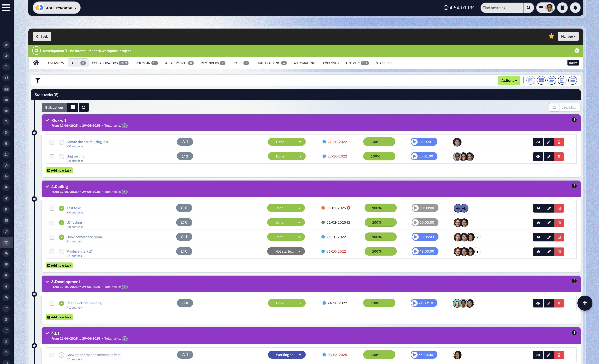Refresh the task list
The image size is (599, 364).
point(84,107)
